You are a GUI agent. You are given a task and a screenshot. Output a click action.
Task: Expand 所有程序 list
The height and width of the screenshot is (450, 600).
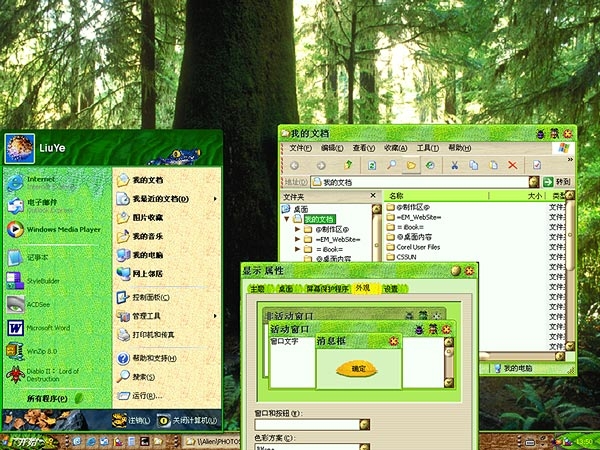pos(55,398)
